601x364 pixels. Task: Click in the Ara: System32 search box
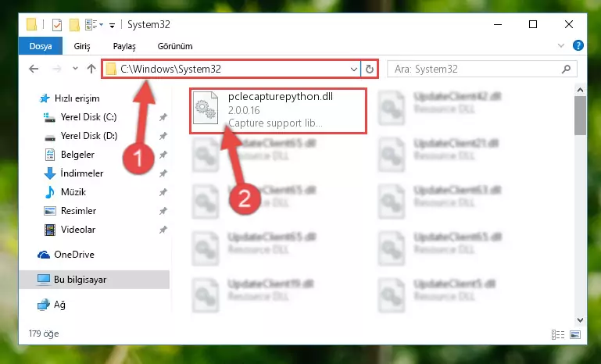tap(476, 69)
